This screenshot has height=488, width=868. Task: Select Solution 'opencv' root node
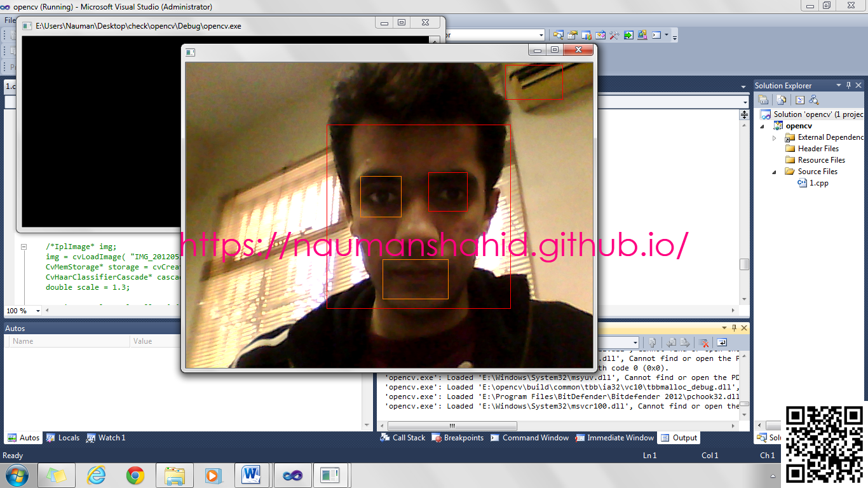812,114
